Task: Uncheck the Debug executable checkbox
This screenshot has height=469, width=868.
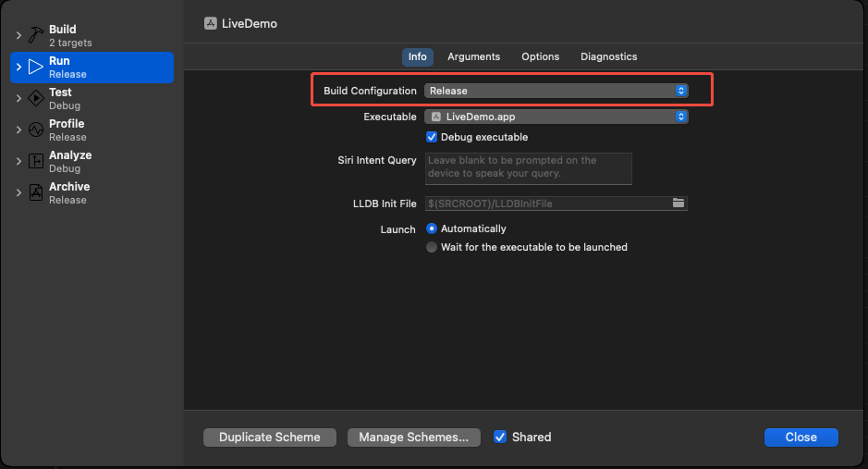Action: click(x=432, y=137)
